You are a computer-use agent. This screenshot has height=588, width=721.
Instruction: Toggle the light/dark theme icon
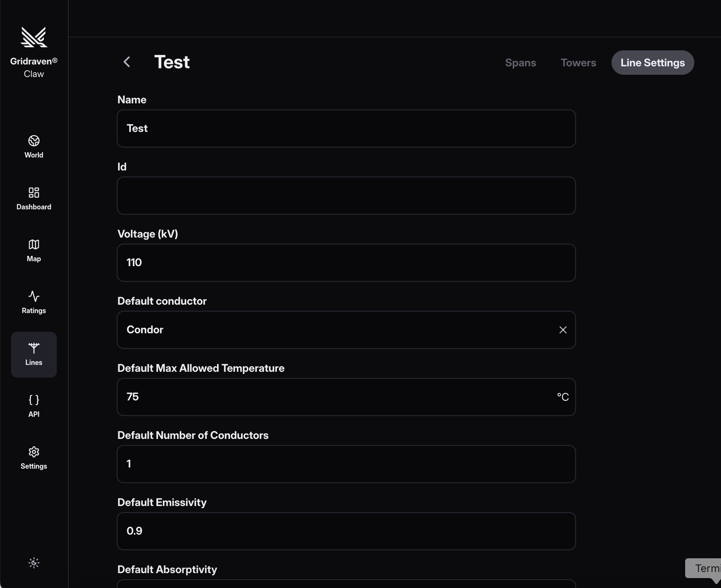tap(34, 563)
